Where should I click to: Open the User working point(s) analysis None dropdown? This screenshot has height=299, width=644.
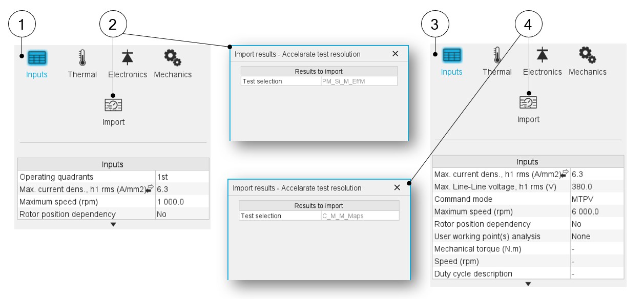pyautogui.click(x=596, y=237)
